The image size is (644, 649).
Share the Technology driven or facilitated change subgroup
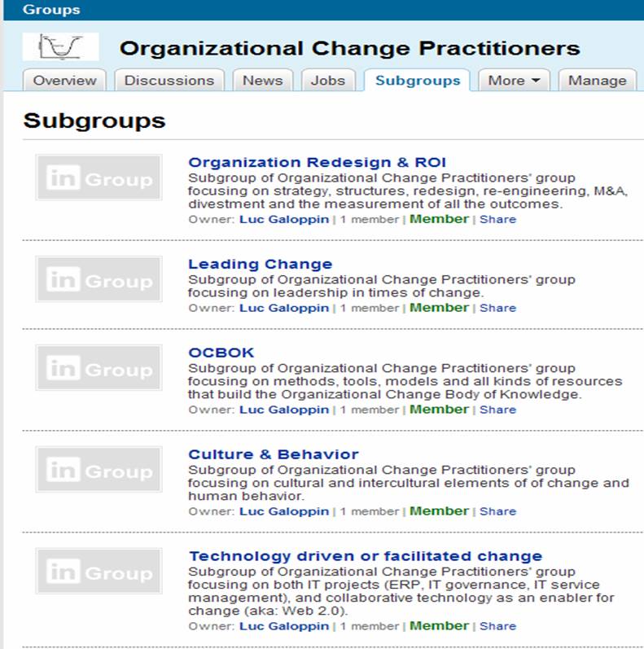click(x=498, y=626)
